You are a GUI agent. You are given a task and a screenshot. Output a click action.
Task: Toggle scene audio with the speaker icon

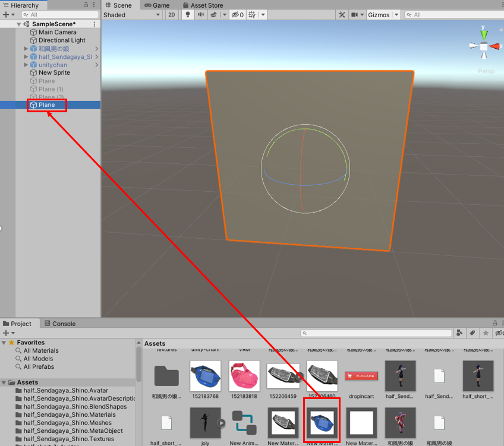point(201,14)
